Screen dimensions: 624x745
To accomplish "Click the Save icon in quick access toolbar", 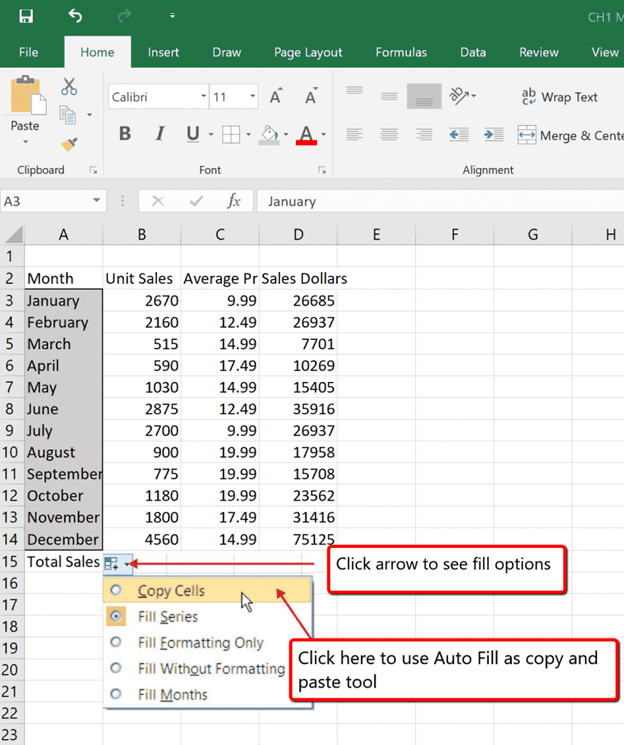I will [26, 16].
